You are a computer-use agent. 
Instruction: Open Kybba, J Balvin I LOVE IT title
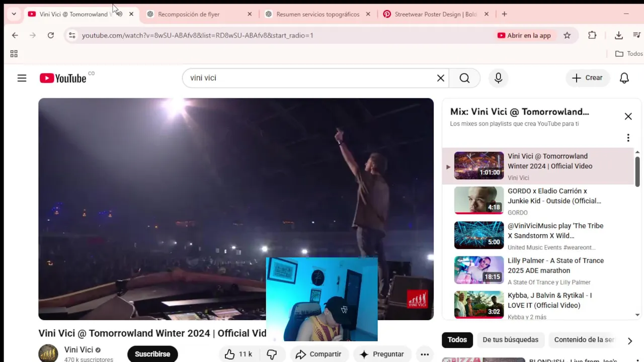click(x=549, y=300)
